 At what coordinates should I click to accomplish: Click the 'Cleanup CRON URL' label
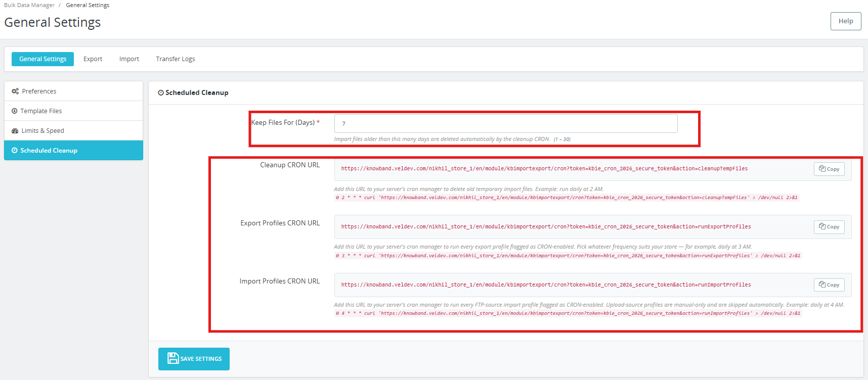click(x=290, y=165)
